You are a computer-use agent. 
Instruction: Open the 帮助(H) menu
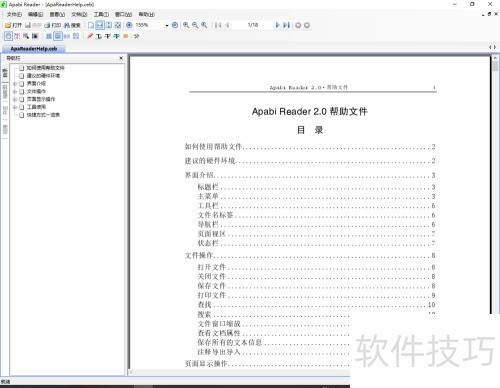[x=147, y=14]
